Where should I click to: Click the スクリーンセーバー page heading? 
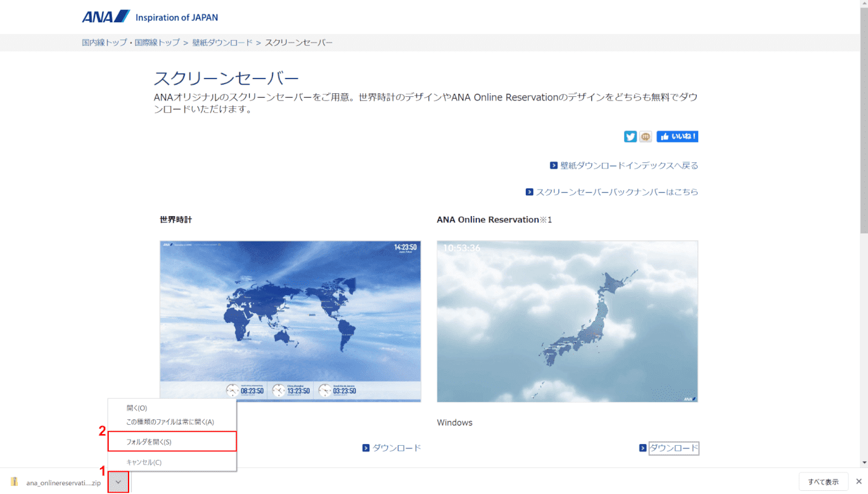tap(226, 78)
